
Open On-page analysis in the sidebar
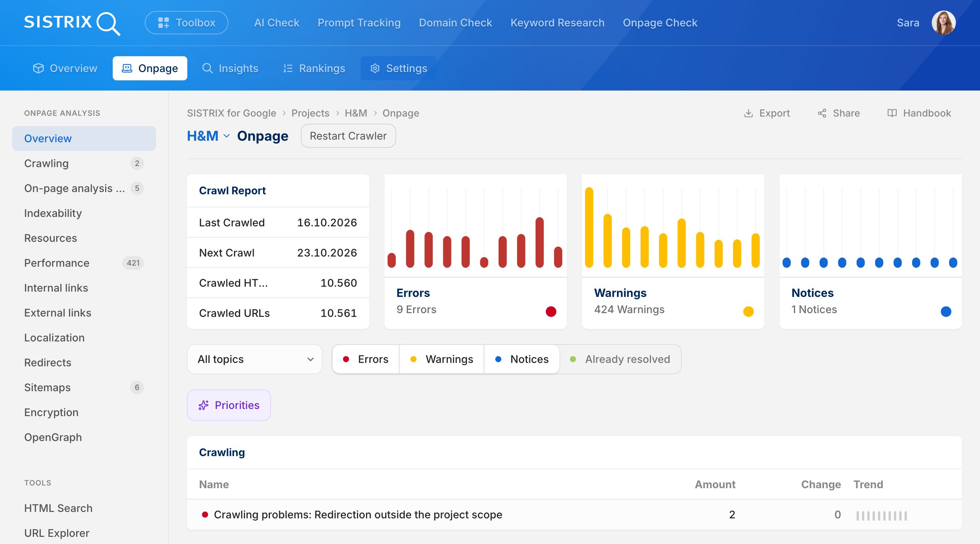click(x=84, y=188)
